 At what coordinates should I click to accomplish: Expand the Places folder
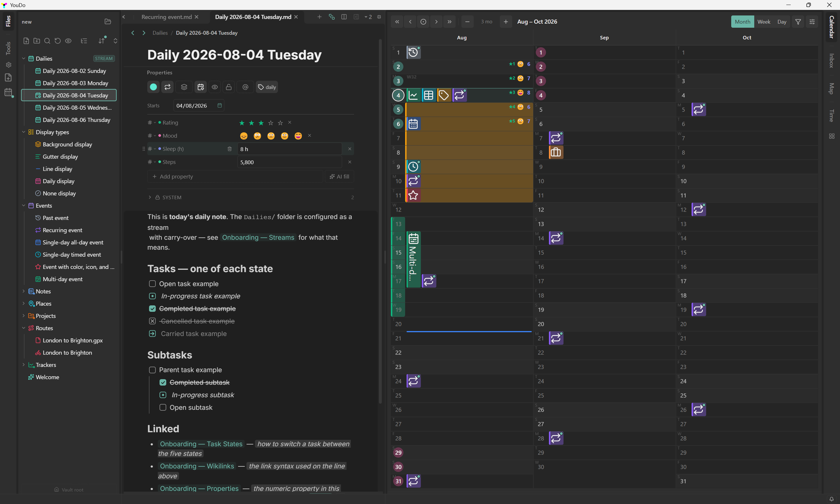[x=24, y=303]
